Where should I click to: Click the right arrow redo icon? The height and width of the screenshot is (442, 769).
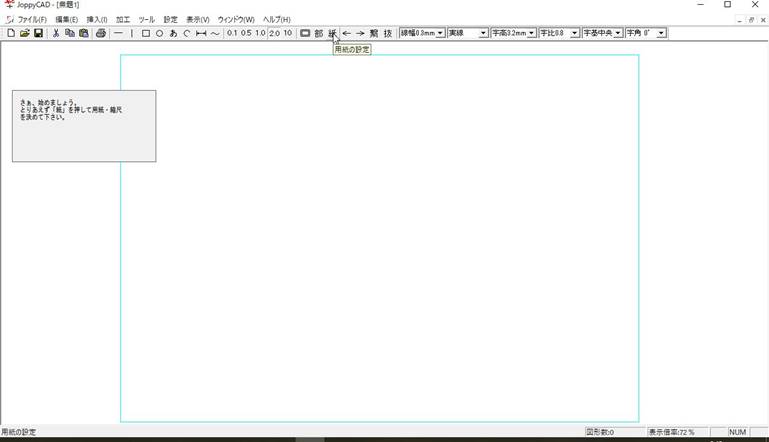(x=360, y=33)
